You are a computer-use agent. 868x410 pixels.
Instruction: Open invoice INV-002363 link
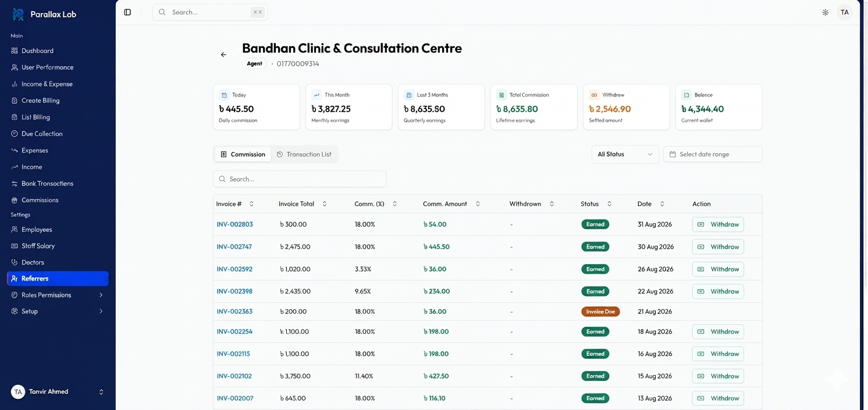(234, 312)
